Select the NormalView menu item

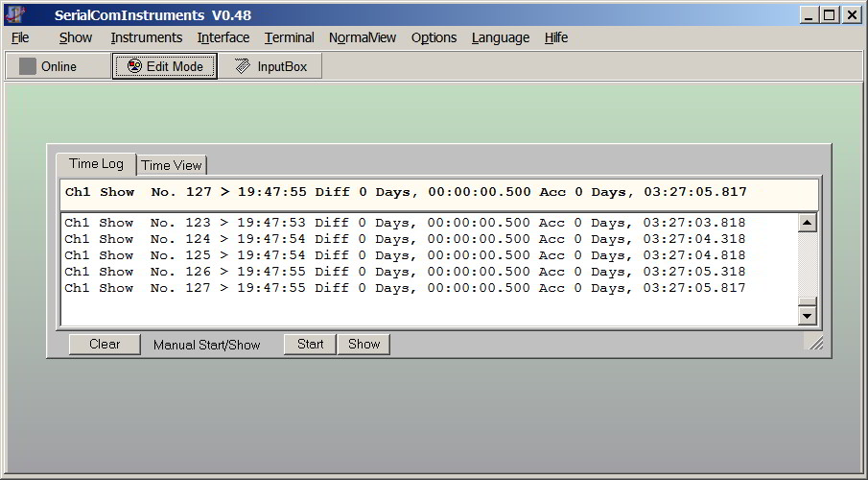[362, 37]
